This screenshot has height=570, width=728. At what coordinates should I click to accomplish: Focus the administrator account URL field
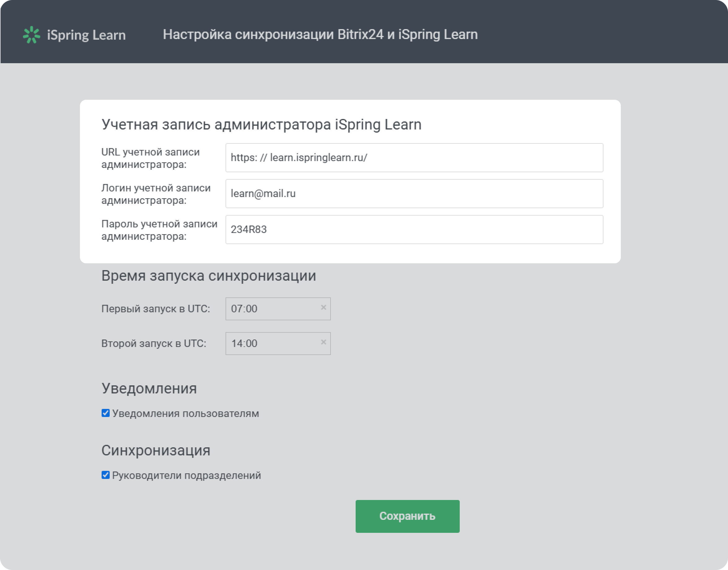[x=414, y=157]
